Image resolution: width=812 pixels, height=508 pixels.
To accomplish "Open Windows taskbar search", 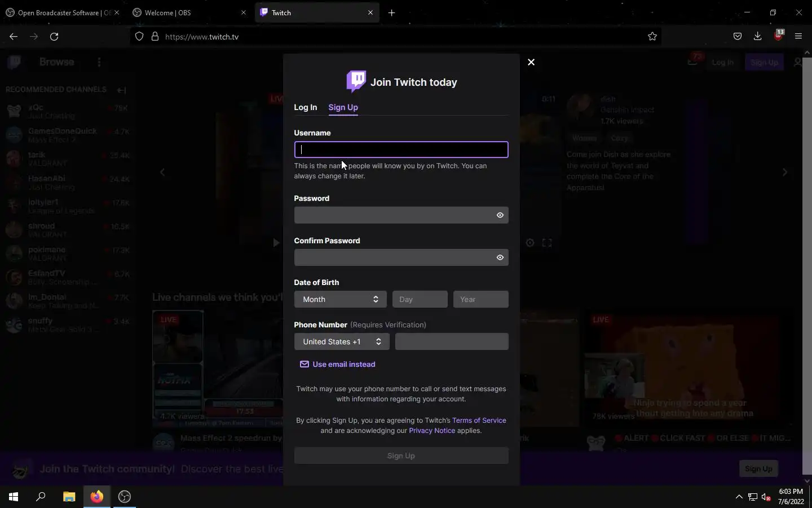I will pyautogui.click(x=41, y=497).
